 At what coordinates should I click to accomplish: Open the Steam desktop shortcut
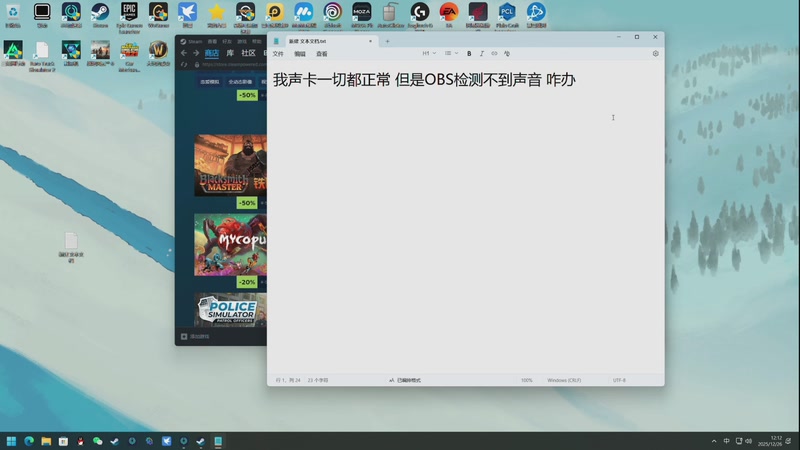tap(100, 15)
